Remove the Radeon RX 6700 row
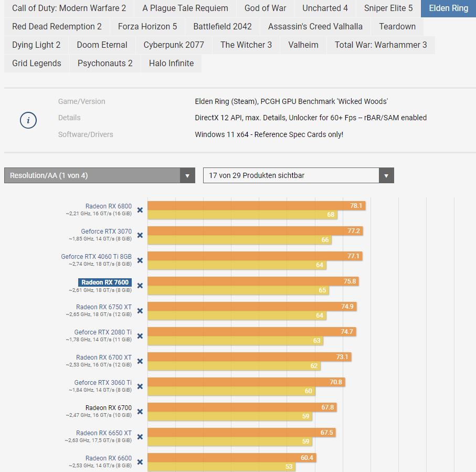The width and height of the screenshot is (476, 472). [140, 412]
